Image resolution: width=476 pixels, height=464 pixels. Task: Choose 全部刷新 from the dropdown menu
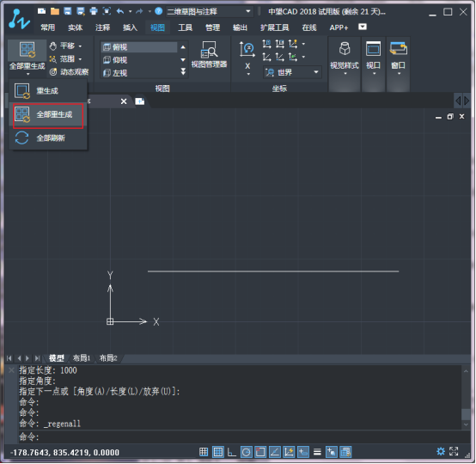pos(48,138)
